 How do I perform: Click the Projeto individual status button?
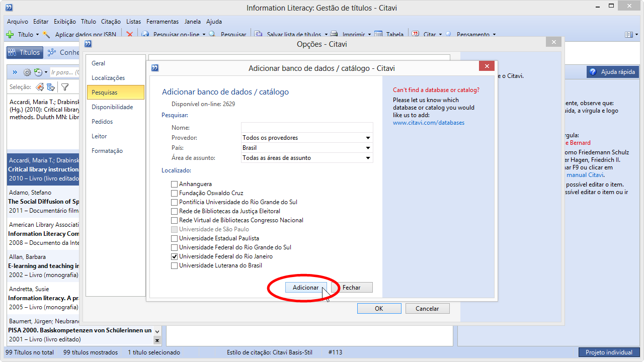point(609,352)
